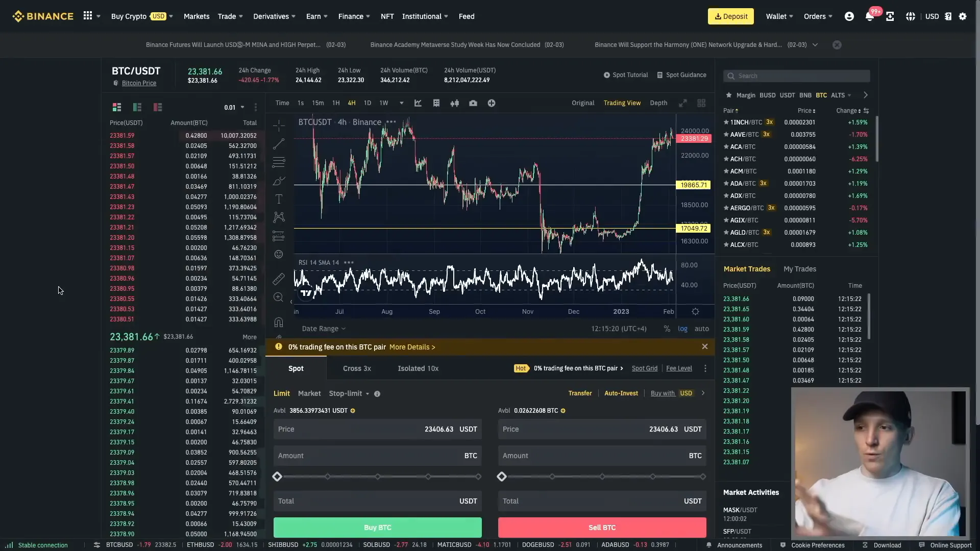Viewport: 980px width, 551px height.
Task: Favorite the AAVE/BTC pair star
Action: pos(726,135)
